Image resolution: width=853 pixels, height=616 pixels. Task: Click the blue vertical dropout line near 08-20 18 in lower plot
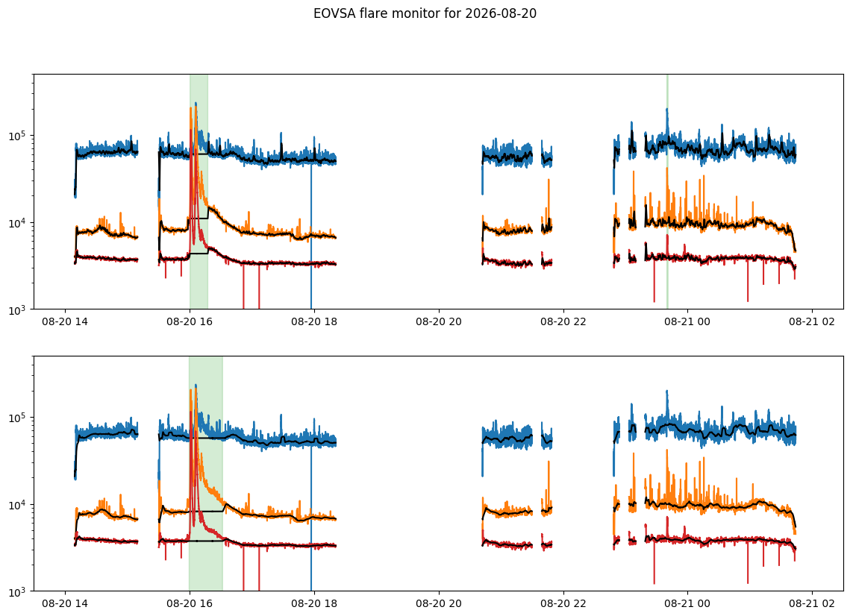[x=311, y=517]
